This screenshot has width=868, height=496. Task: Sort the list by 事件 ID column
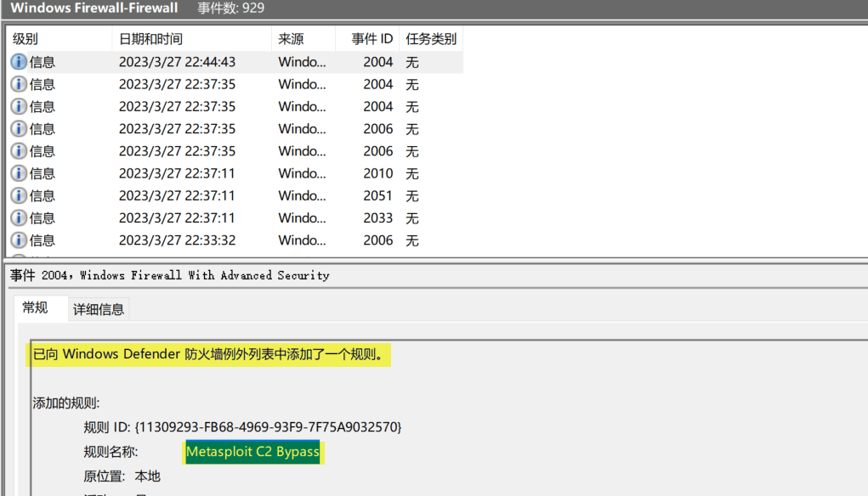372,39
